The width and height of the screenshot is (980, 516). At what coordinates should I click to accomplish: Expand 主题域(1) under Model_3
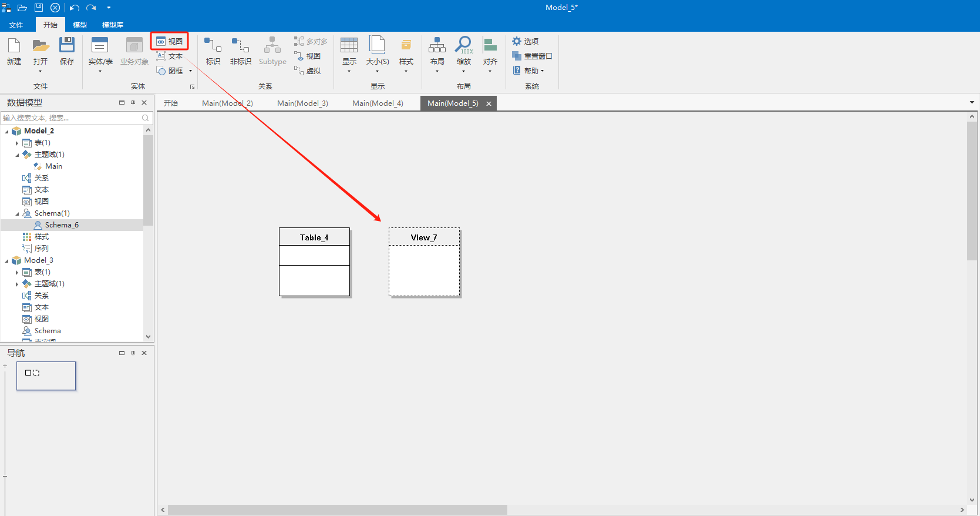pos(17,284)
